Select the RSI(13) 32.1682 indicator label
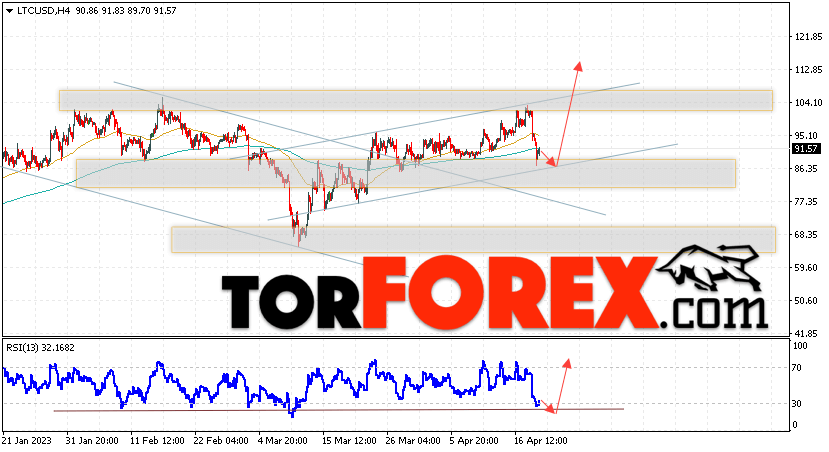829x452 pixels. coord(40,348)
